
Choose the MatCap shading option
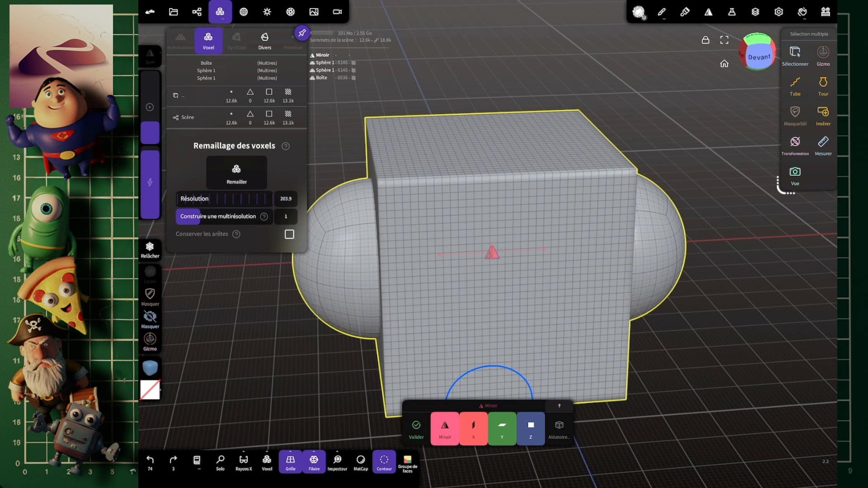[x=361, y=463]
